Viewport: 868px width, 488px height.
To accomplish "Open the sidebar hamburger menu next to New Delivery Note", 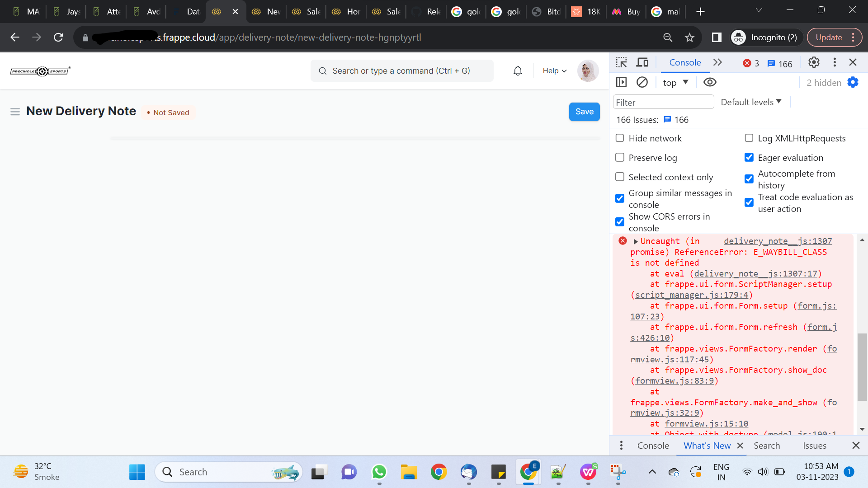I will point(15,112).
